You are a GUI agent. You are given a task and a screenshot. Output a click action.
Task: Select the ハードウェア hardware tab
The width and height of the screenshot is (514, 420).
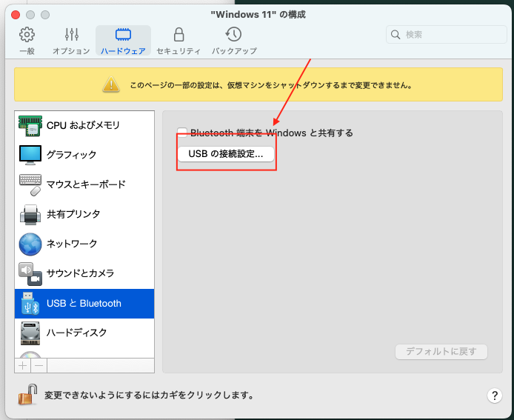(x=123, y=41)
